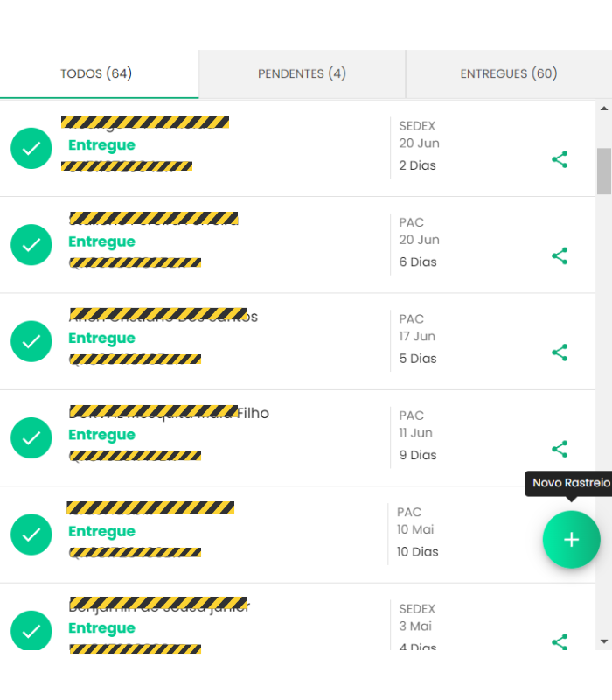
Task: Switch to the TODOS (64) tab
Action: [x=96, y=73]
